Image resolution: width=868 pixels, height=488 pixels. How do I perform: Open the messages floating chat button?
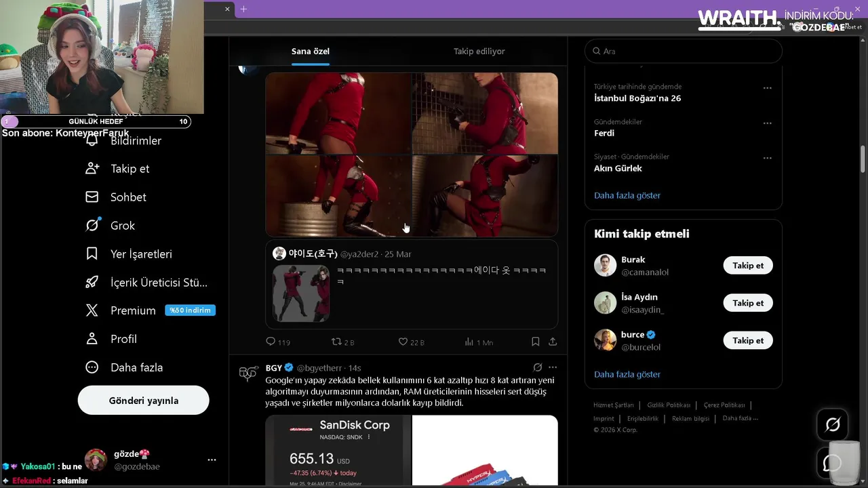(x=833, y=463)
